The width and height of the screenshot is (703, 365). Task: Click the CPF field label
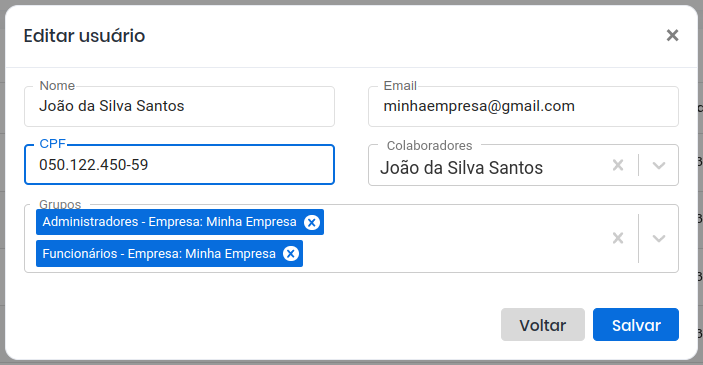tap(52, 143)
